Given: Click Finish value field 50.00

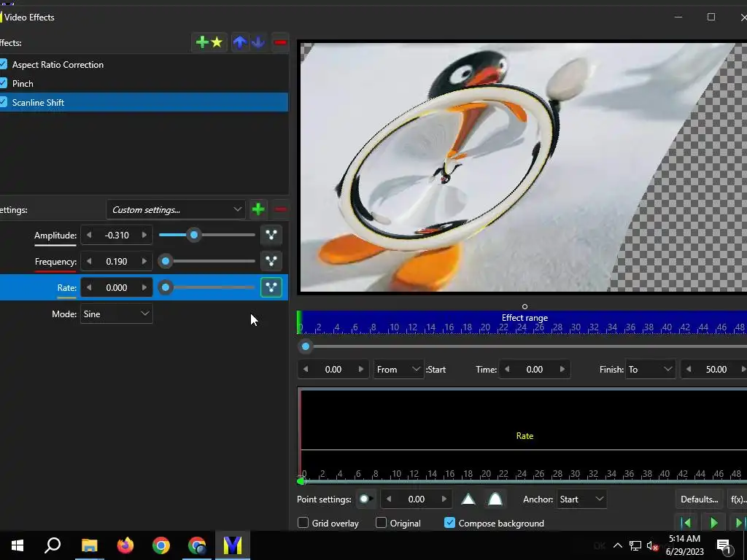Looking at the screenshot, I should [x=716, y=370].
